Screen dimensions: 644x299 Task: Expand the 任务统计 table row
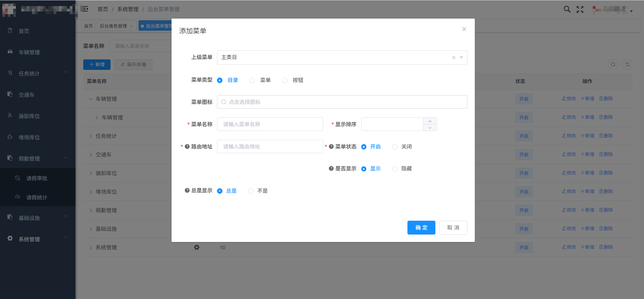91,136
